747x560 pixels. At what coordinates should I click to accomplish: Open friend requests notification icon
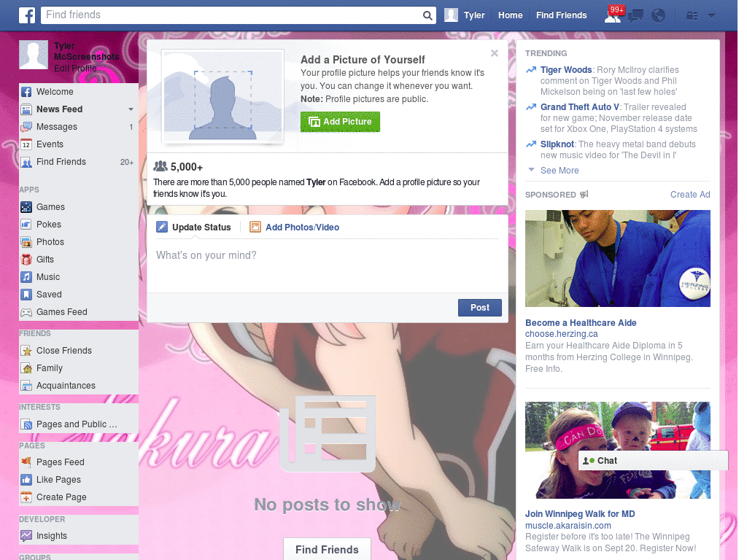tap(613, 16)
